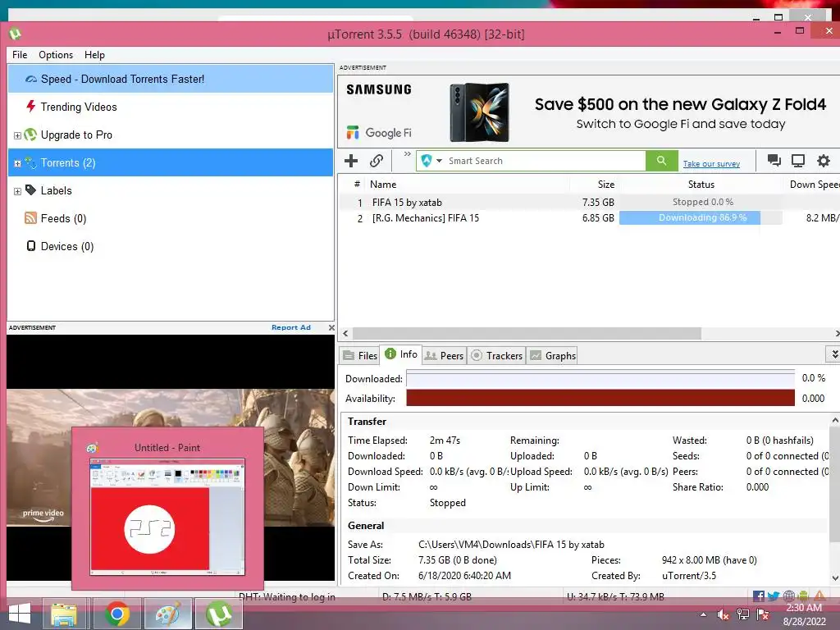Click the Upgrade to Pro uTorrent icon
840x630 pixels.
tap(30, 135)
